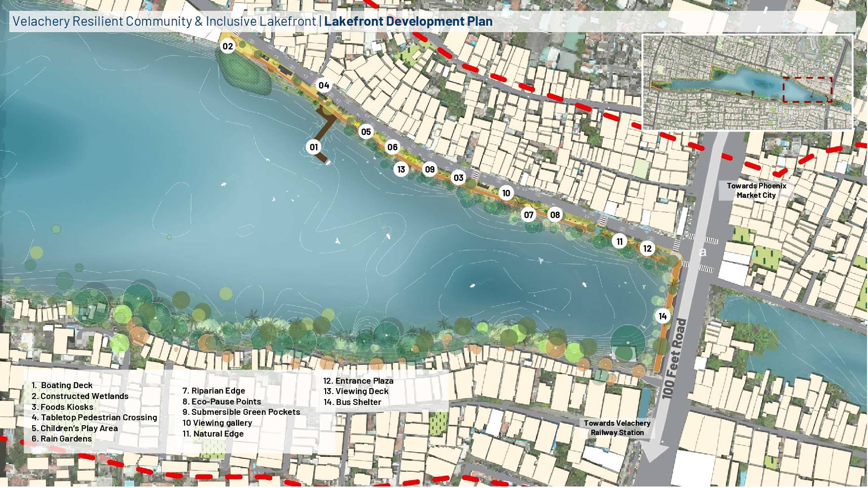Image resolution: width=868 pixels, height=488 pixels.
Task: Select marker 07 at Riparian Edge
Action: coord(529,215)
